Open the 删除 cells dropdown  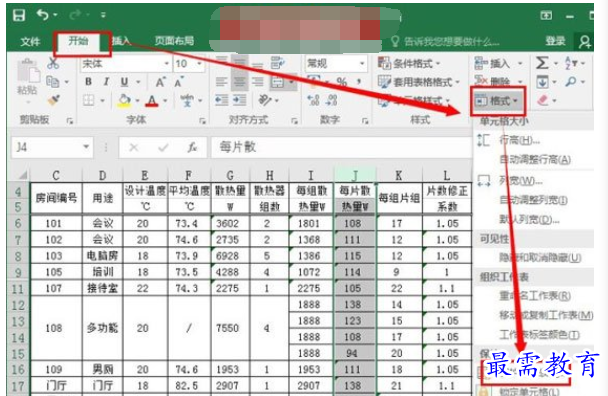coord(499,81)
